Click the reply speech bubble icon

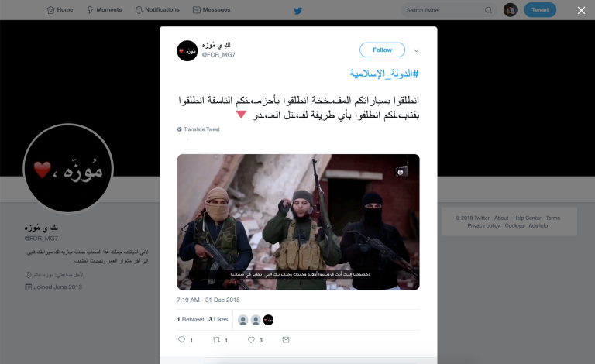pos(182,340)
